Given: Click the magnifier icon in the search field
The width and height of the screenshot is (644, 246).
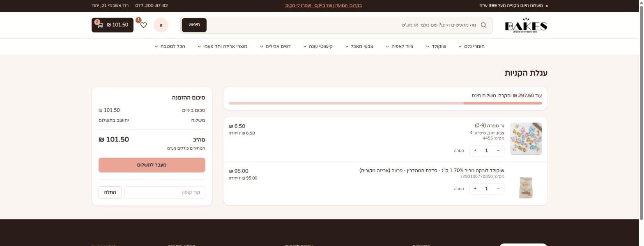Looking at the screenshot, I should [483, 25].
